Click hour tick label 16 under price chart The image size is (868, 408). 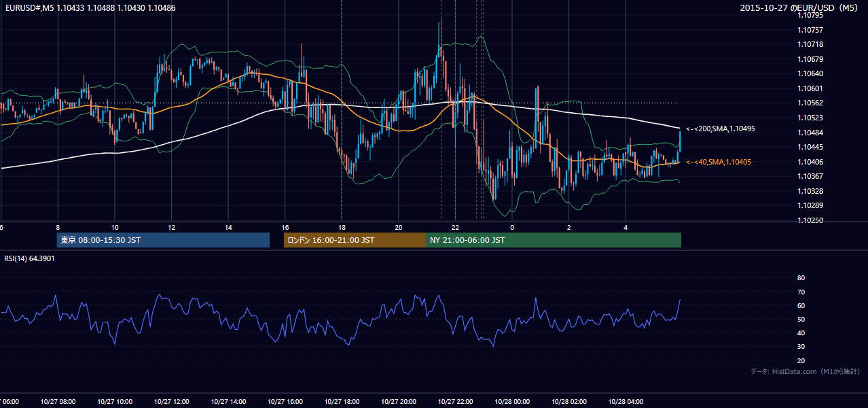point(285,228)
